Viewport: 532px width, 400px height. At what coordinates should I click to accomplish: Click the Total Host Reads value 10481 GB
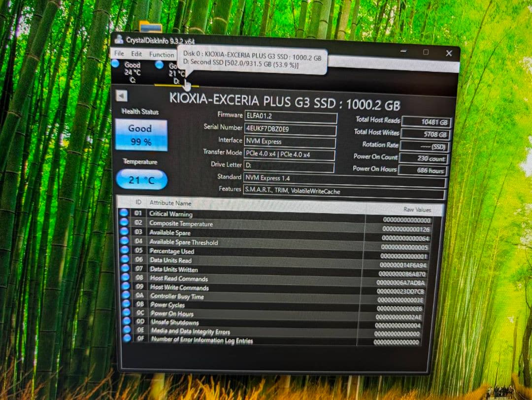(x=426, y=122)
